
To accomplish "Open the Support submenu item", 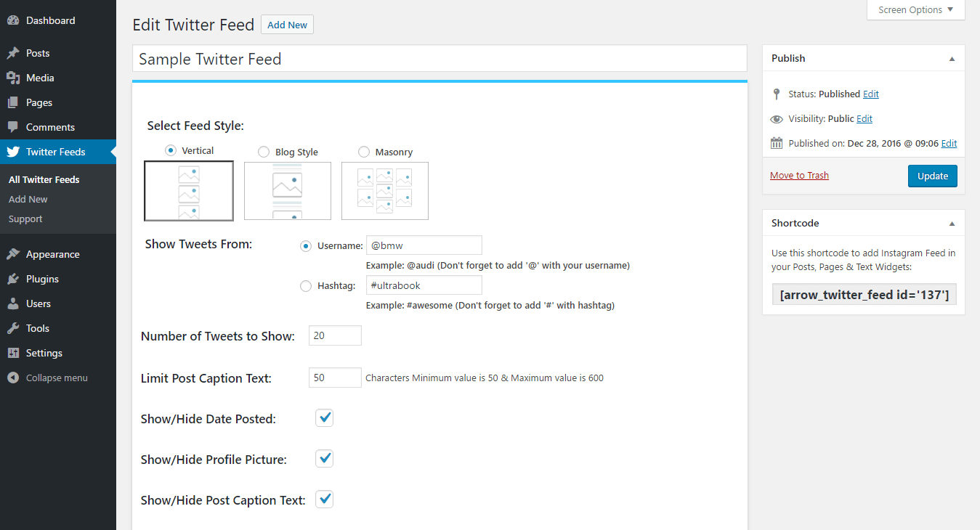I will (25, 219).
